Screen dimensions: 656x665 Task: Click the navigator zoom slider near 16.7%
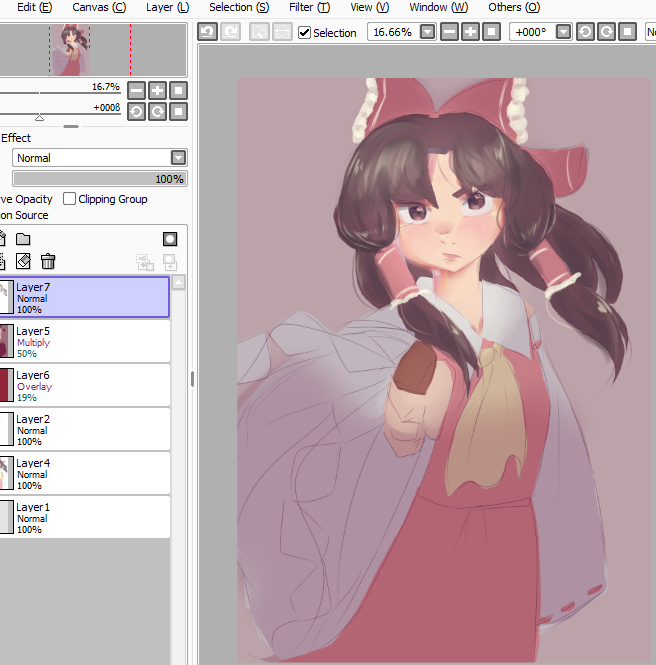coord(60,93)
